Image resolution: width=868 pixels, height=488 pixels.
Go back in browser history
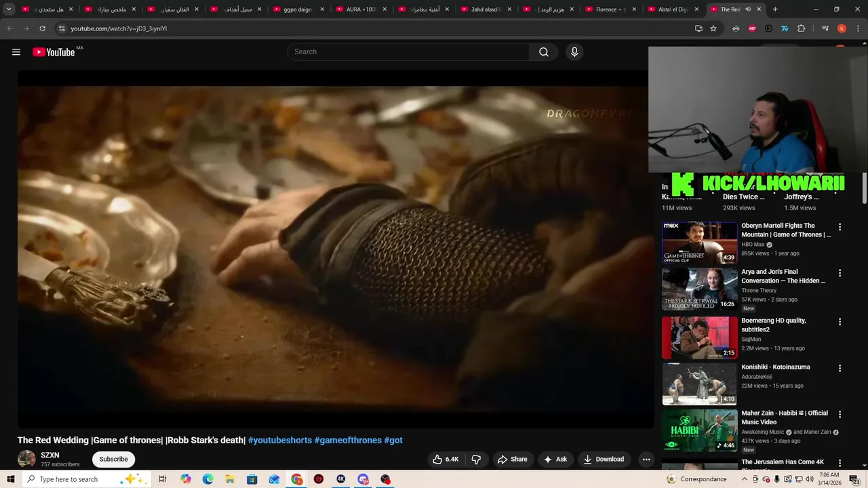click(9, 28)
